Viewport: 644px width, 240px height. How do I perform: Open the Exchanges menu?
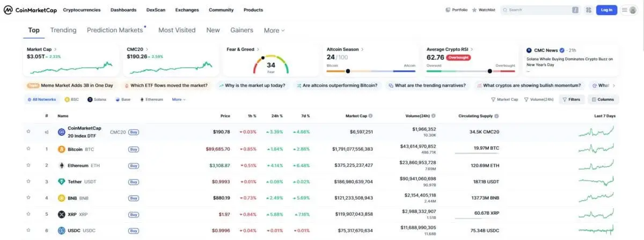tap(187, 10)
